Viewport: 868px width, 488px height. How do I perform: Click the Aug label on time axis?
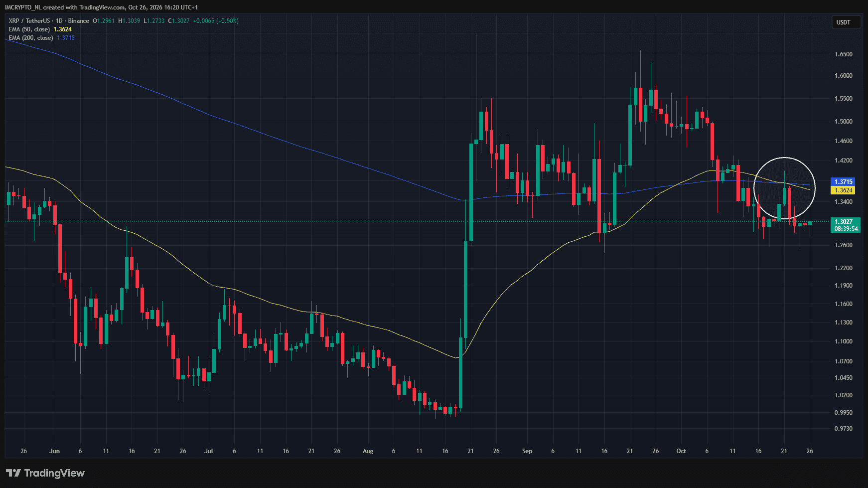[368, 451]
